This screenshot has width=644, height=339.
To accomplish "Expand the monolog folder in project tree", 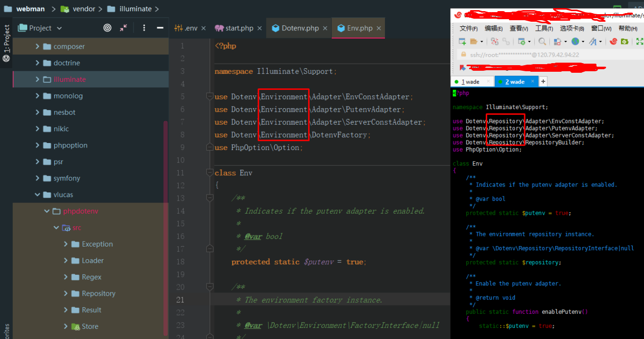I will pyautogui.click(x=37, y=96).
